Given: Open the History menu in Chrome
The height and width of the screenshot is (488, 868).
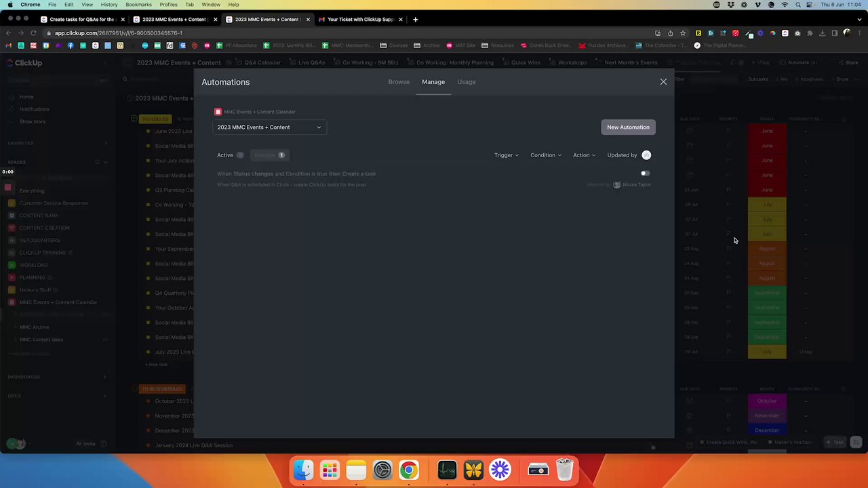Looking at the screenshot, I should [109, 5].
